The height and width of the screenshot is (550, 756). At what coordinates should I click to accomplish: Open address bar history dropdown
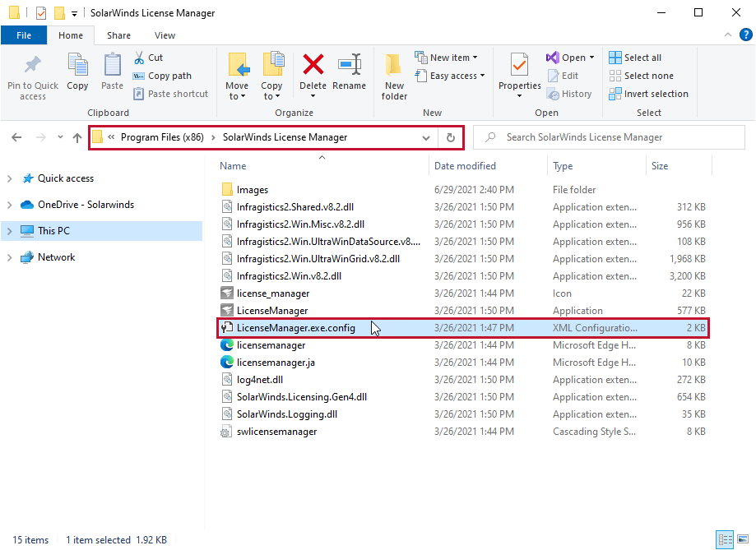point(425,137)
